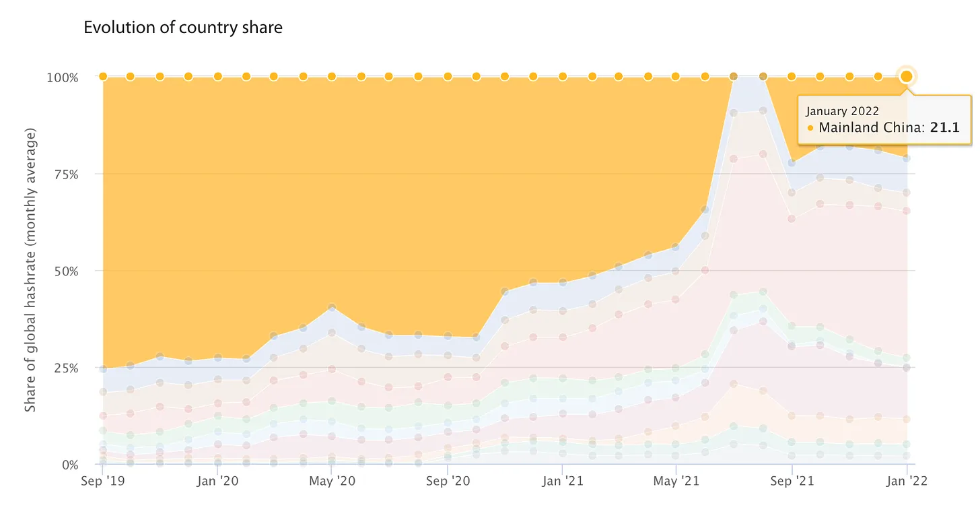Click the orange bullet in the tooltip
Viewport: 980px width, 524px height.
pos(810,128)
